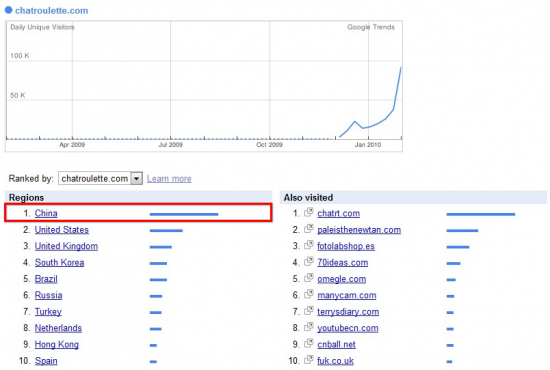Click external link icon for fuk.co.uk
550x370 pixels.
[309, 359]
